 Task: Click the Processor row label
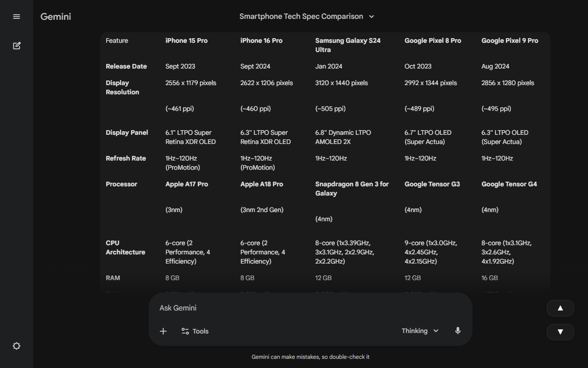[x=121, y=184]
